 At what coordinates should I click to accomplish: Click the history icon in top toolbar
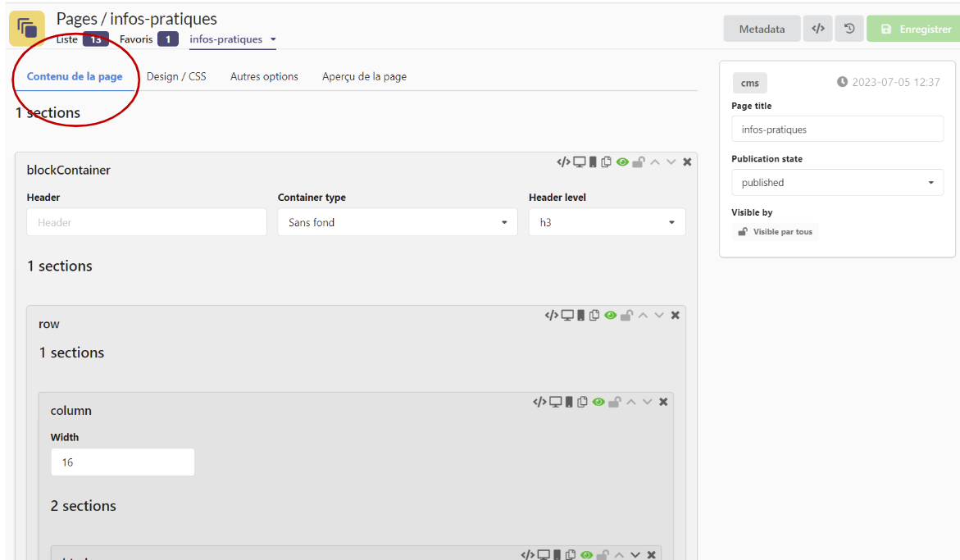(x=849, y=29)
